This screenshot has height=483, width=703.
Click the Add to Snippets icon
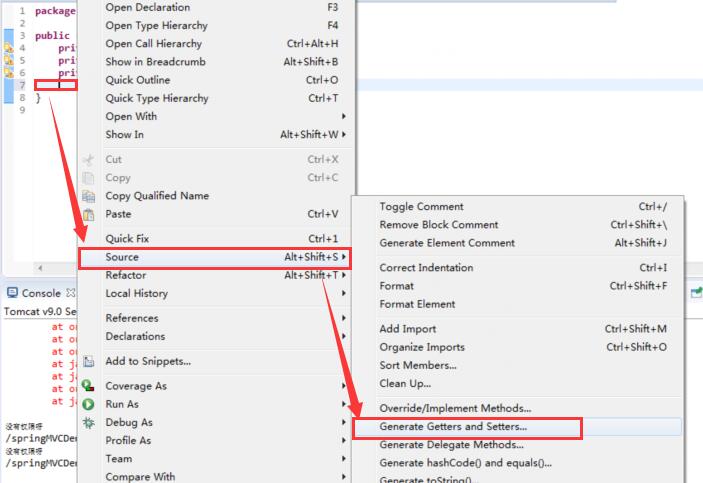click(x=88, y=361)
